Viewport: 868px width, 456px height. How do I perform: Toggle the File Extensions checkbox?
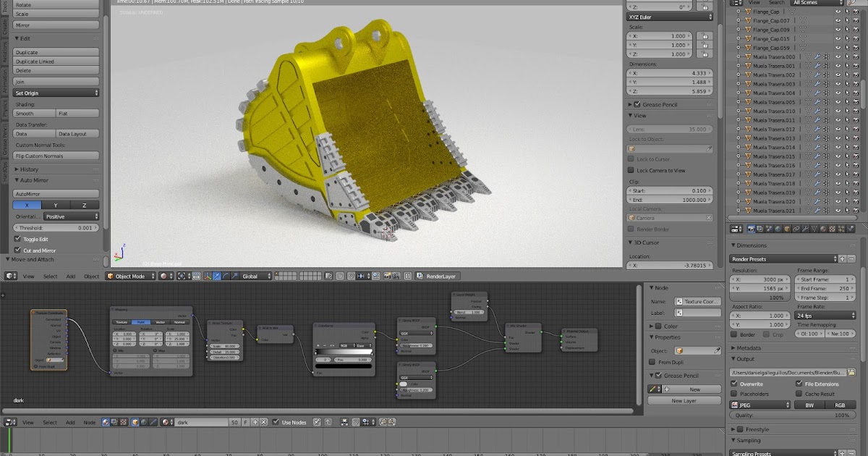click(799, 384)
